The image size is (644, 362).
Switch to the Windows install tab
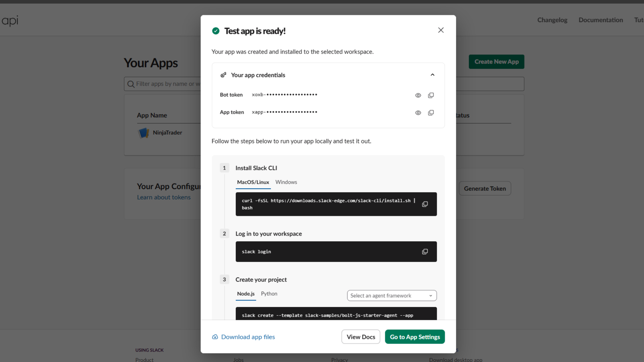pos(286,182)
